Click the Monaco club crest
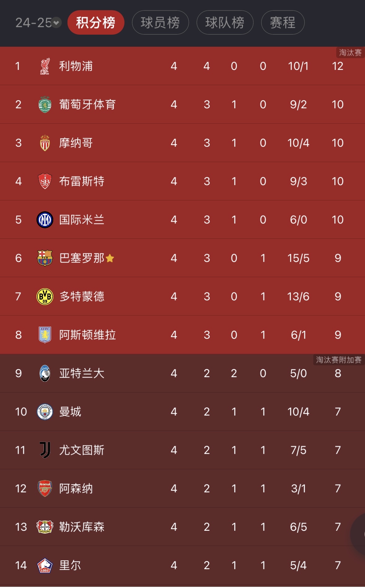Image resolution: width=365 pixels, height=588 pixels. (x=45, y=143)
